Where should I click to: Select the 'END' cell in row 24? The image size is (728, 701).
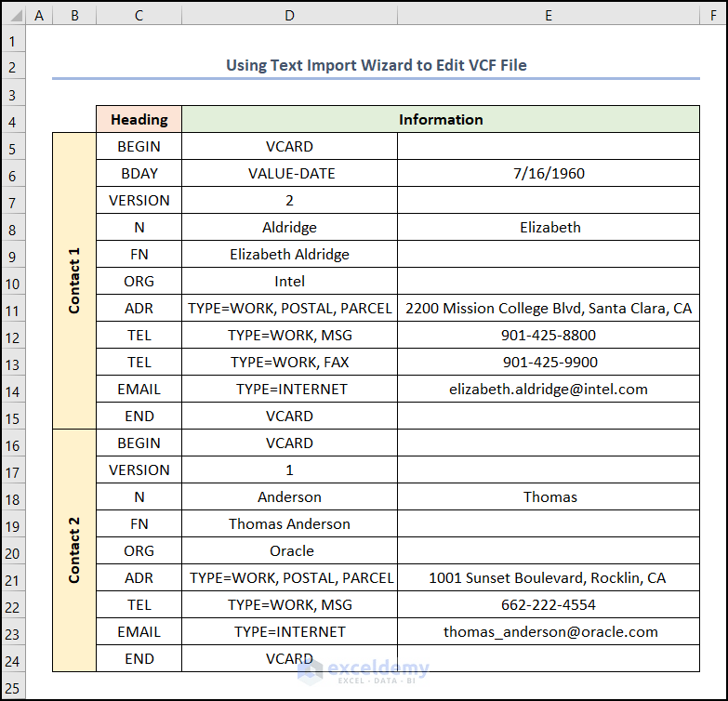coord(139,659)
